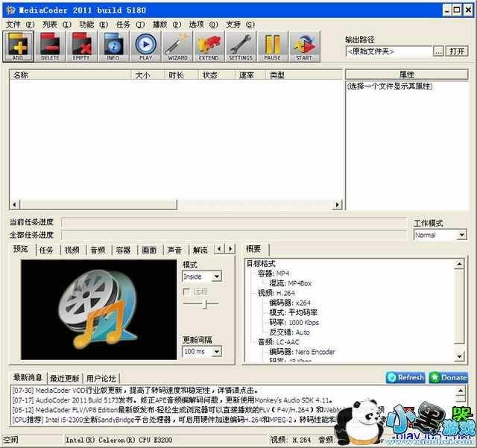This screenshot has height=448, width=477.
Task: Click the 输出路径 text field
Action: tap(389, 51)
